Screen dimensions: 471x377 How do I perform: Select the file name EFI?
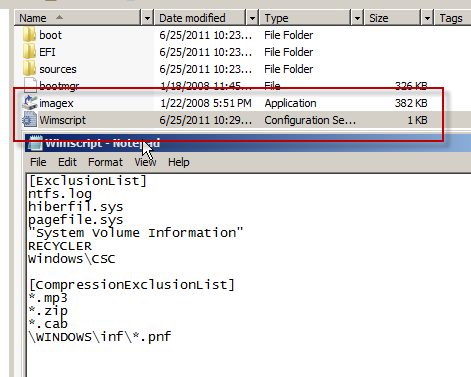47,52
